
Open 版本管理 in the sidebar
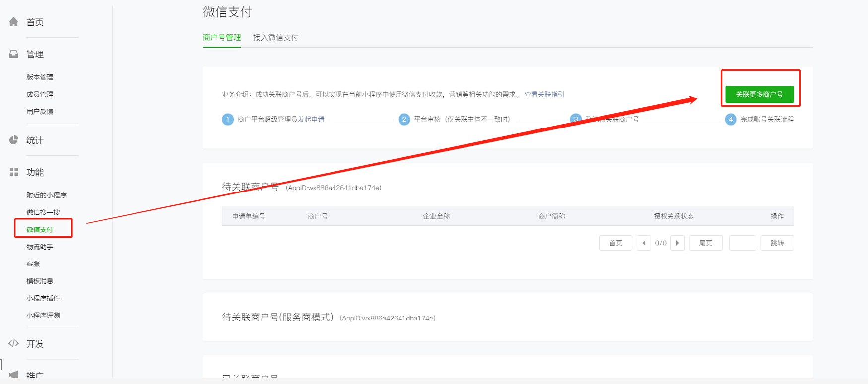[x=40, y=77]
